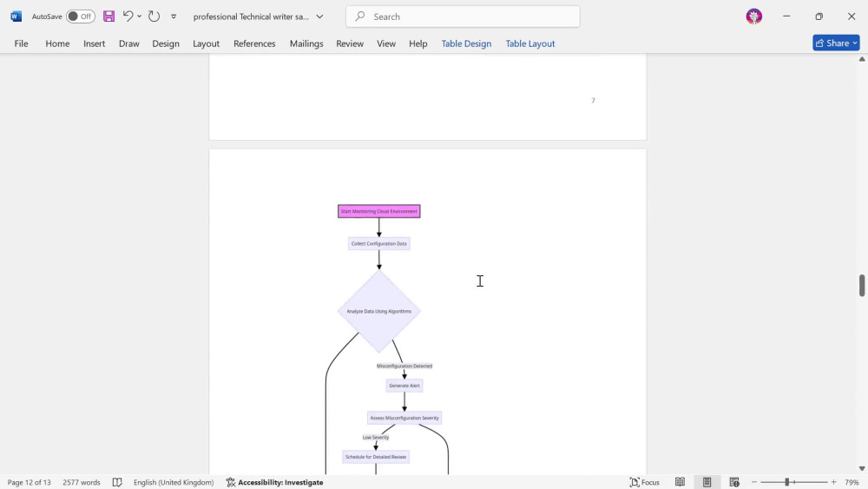The height and width of the screenshot is (489, 868).
Task: Switch to the Review tab
Action: click(x=350, y=43)
